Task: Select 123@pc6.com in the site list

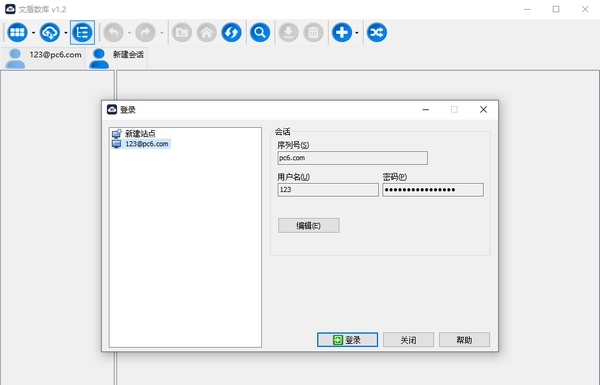Action: pos(140,144)
